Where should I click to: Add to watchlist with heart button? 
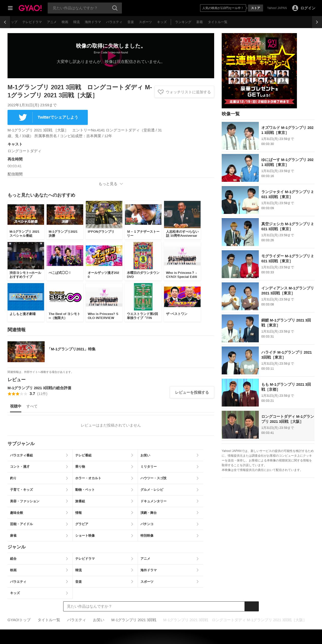click(x=184, y=92)
